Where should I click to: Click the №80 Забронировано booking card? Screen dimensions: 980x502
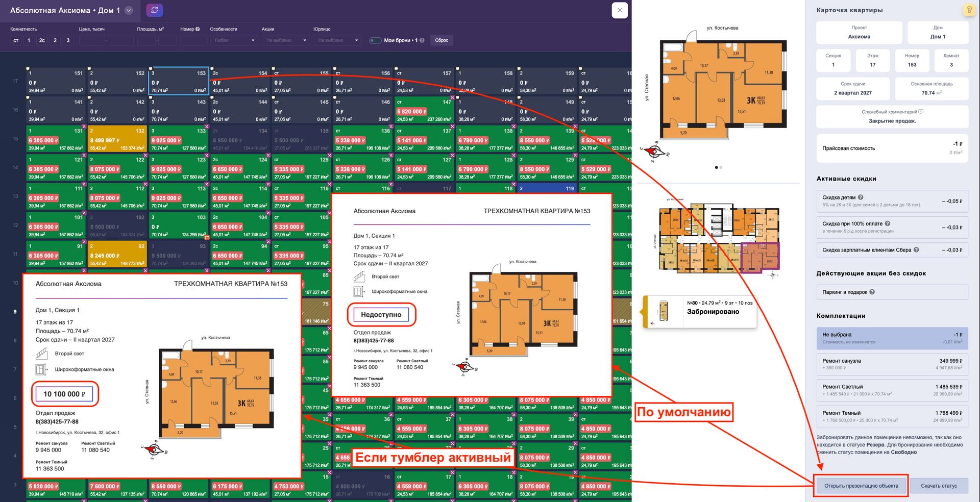[699, 311]
